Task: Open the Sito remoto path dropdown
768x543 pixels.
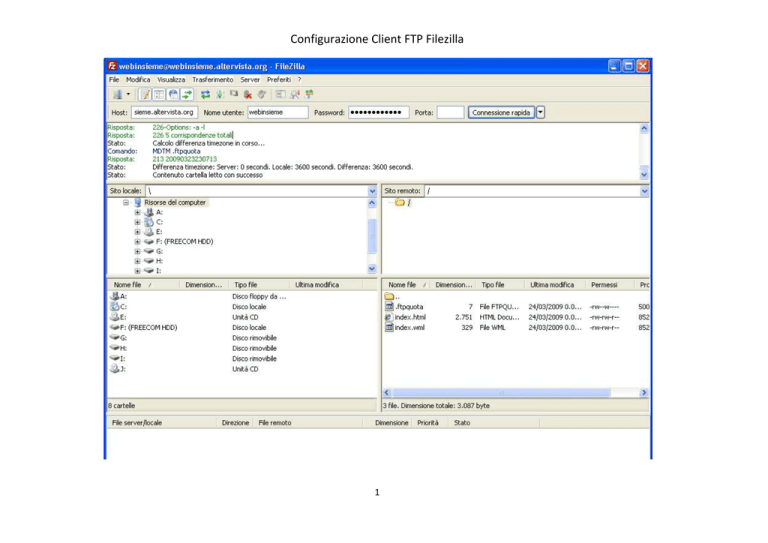Action: 644,190
